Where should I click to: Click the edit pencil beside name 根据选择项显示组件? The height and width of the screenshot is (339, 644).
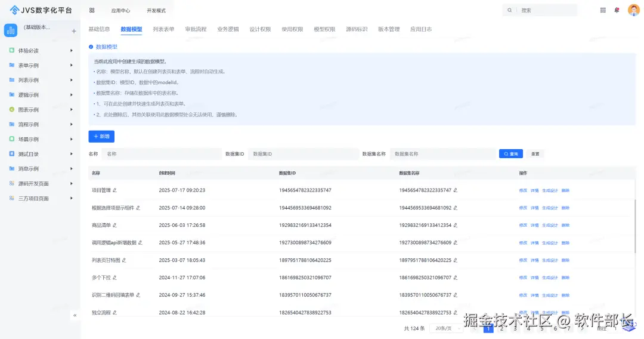point(138,208)
